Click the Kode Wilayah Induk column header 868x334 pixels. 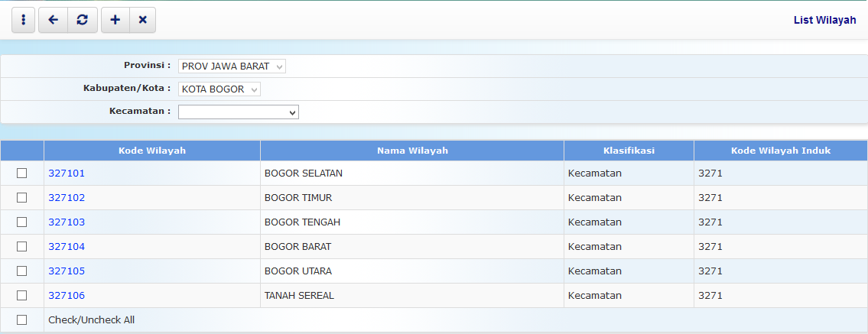[780, 151]
